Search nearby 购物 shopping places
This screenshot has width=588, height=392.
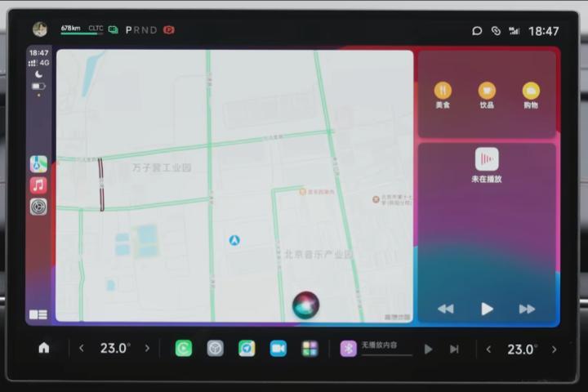[x=531, y=96]
